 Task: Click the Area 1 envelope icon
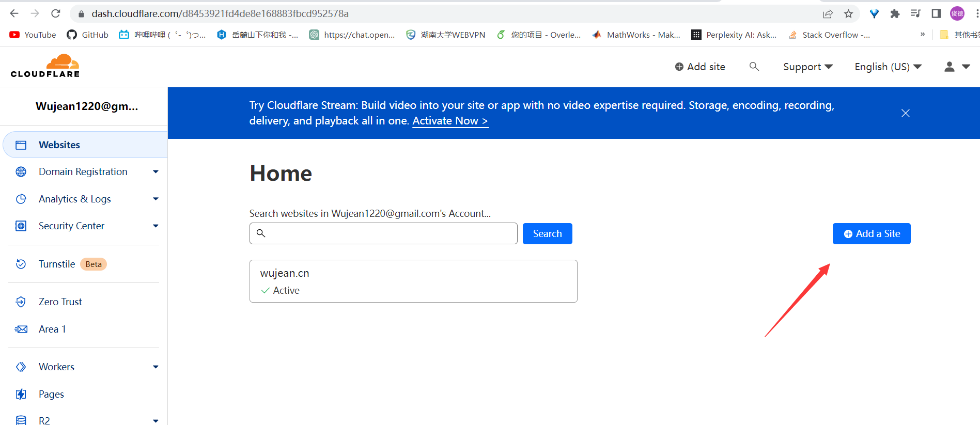coord(21,329)
